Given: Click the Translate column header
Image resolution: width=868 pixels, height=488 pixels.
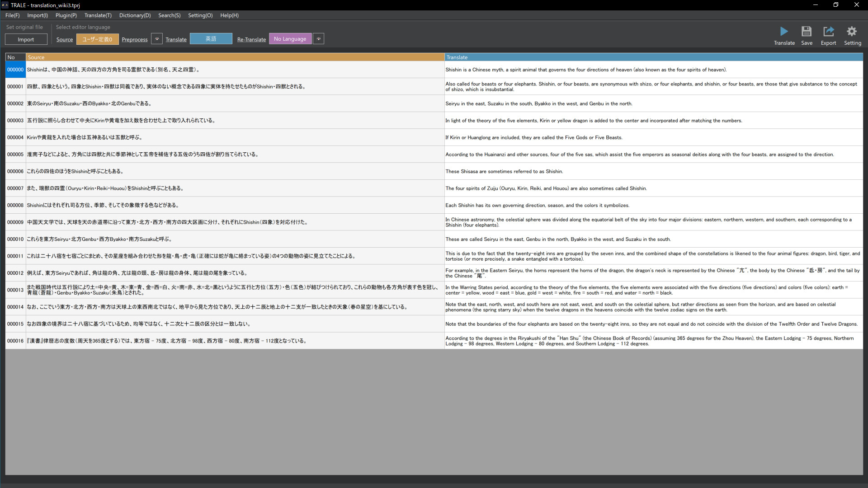Looking at the screenshot, I should click(457, 57).
